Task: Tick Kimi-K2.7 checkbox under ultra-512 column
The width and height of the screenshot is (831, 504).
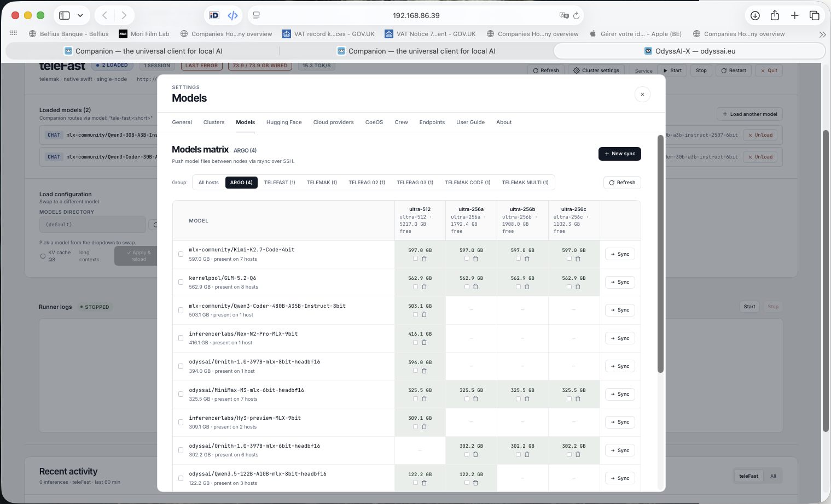Action: [x=415, y=259]
